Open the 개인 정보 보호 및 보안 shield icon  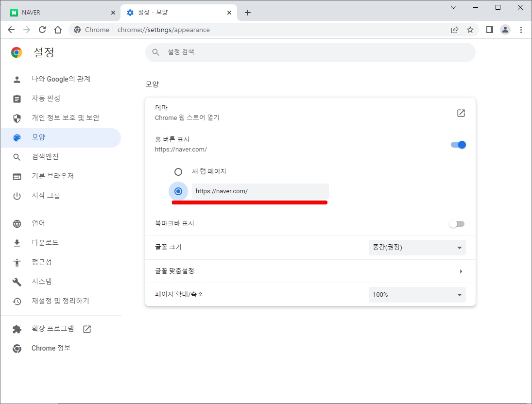[x=17, y=118]
